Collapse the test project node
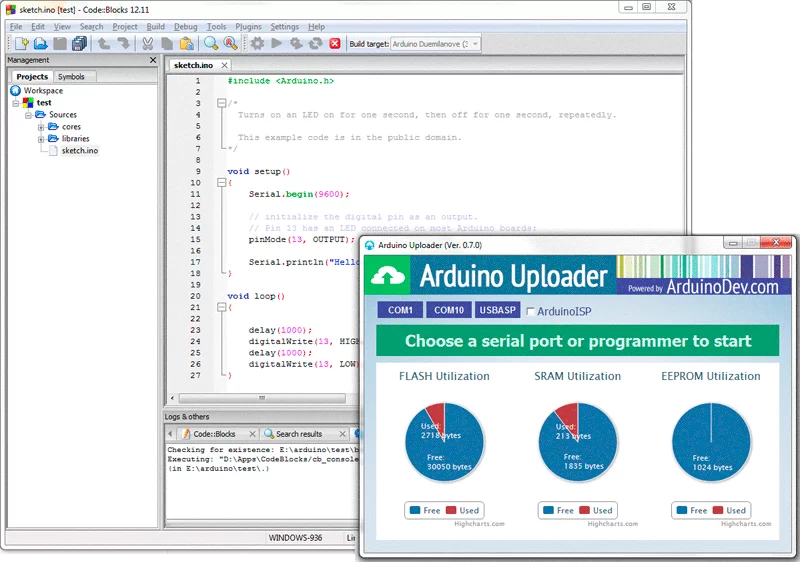The image size is (800, 562). click(x=16, y=103)
